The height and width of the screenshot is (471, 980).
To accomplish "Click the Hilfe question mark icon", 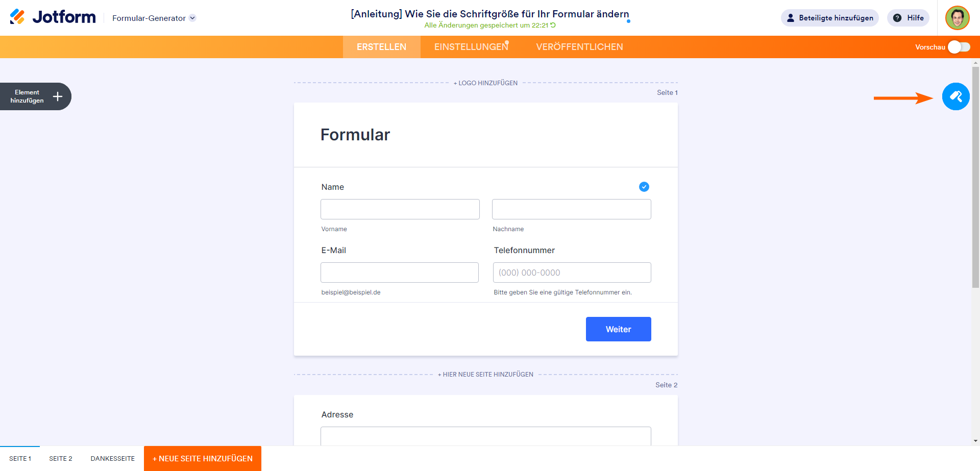I will click(x=897, y=18).
